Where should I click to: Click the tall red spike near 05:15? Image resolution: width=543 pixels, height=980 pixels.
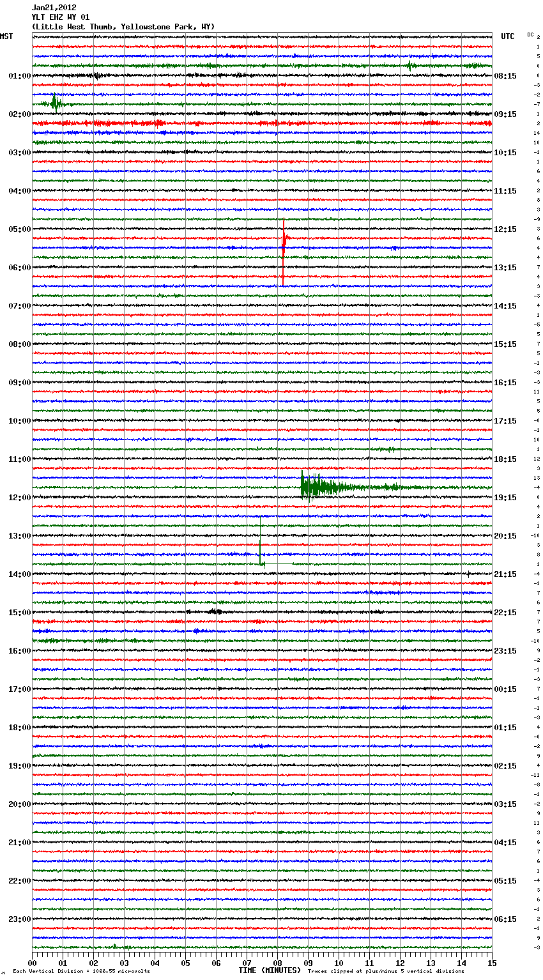tap(284, 251)
